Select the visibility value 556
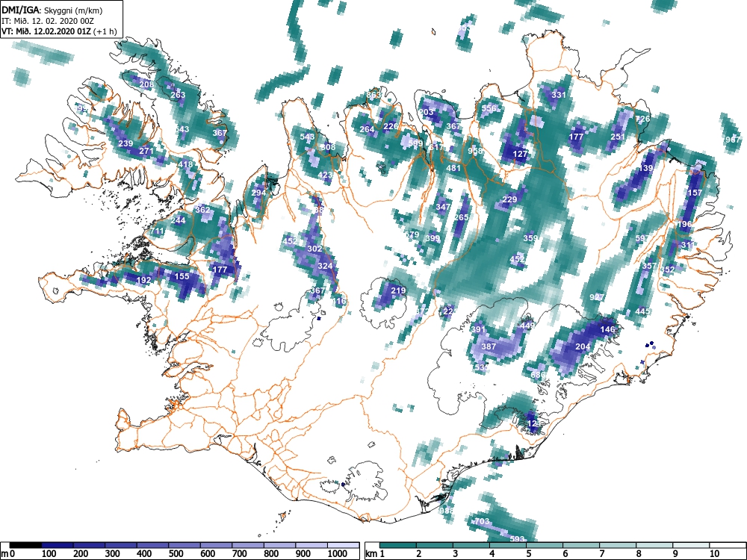Screen dimensions: 747x560 (489, 108)
